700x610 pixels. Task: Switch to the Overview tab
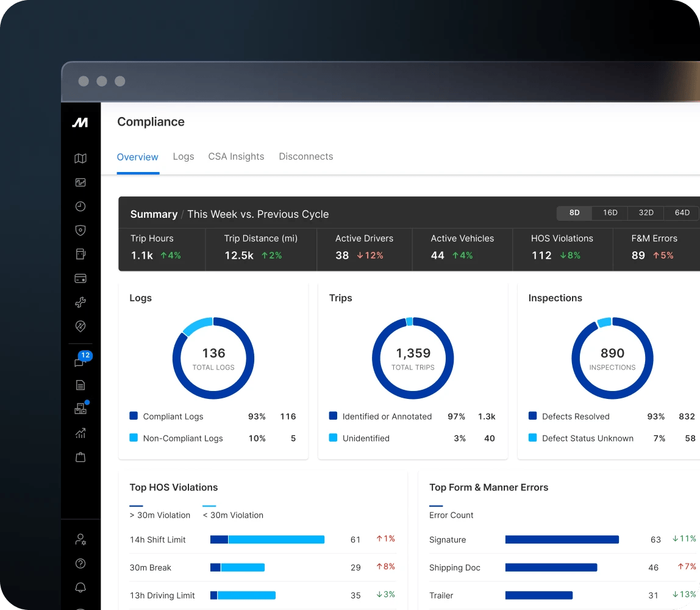(x=138, y=157)
